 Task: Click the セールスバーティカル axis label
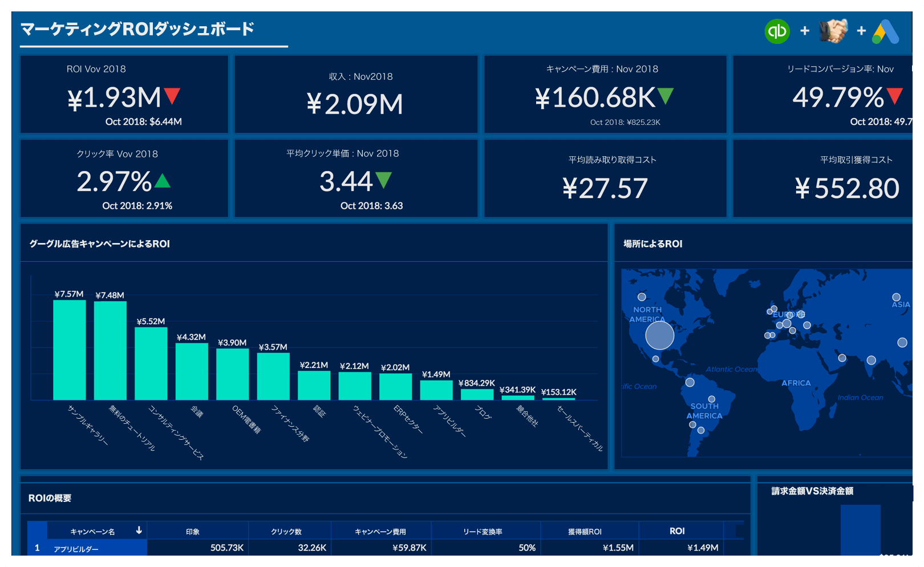579,428
